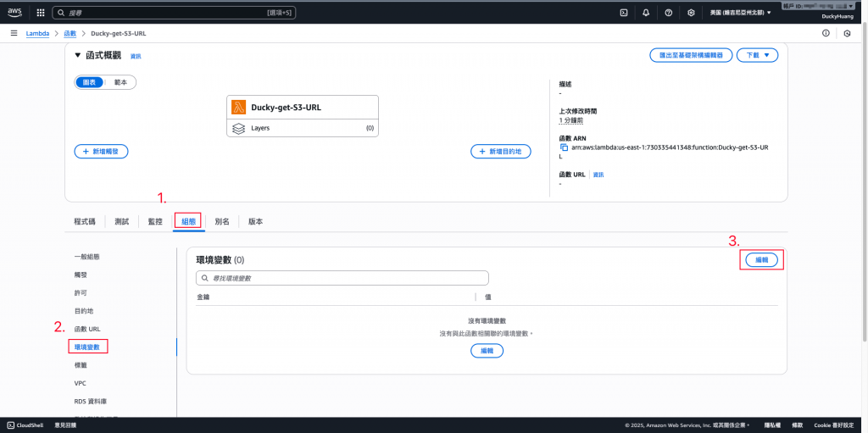Image resolution: width=868 pixels, height=433 pixels.
Task: Click the Lambda breadcrumb link
Action: click(37, 34)
